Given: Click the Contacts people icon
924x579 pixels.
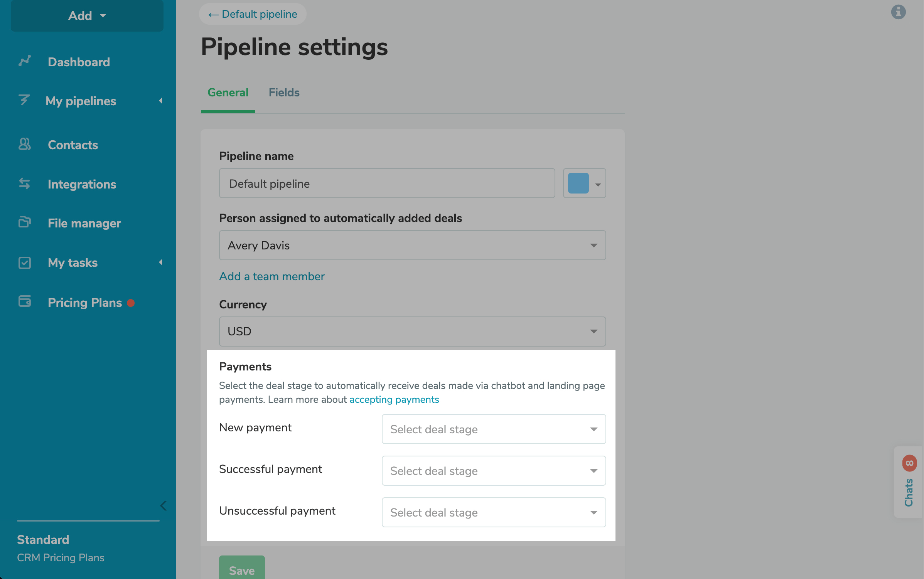Looking at the screenshot, I should click(25, 144).
